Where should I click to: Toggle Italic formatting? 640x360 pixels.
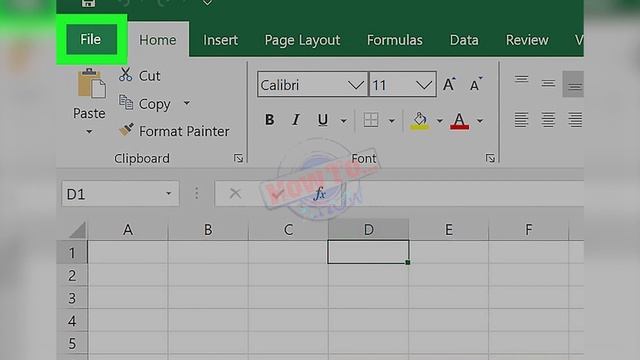click(x=296, y=120)
